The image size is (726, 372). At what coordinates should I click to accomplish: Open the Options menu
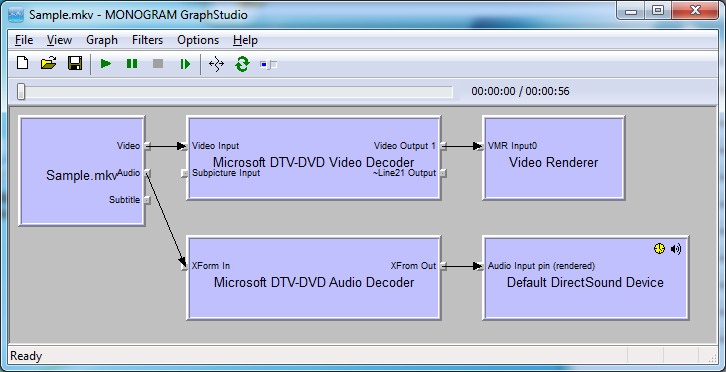coord(198,40)
